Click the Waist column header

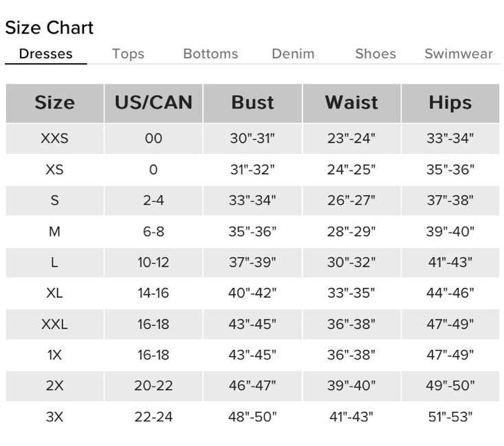(x=351, y=103)
